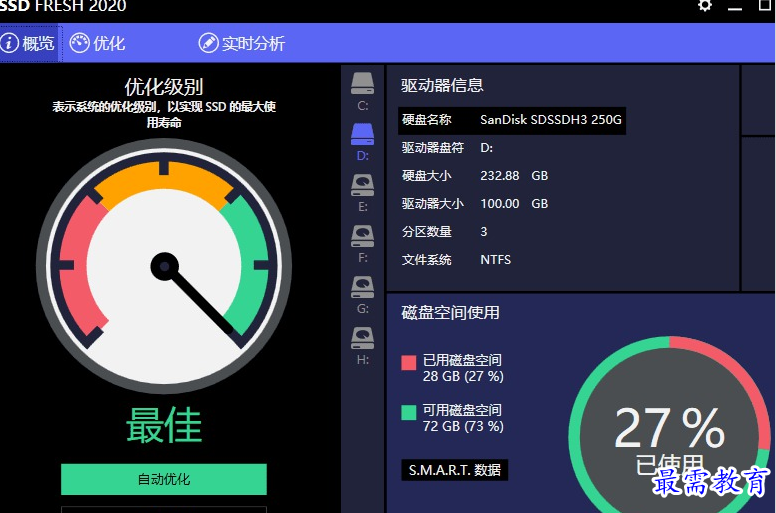Select the D: drive icon

[x=362, y=135]
